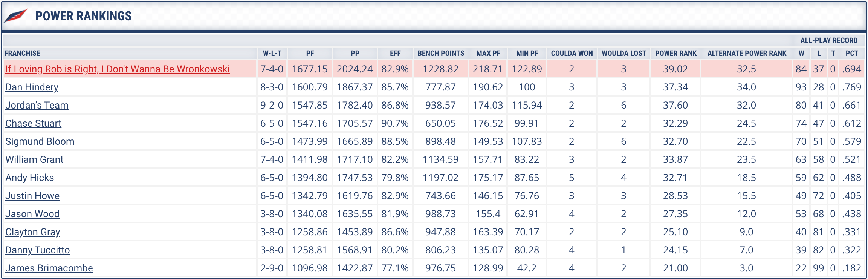
Task: View Sigmund Bloom franchise page
Action: (40, 141)
